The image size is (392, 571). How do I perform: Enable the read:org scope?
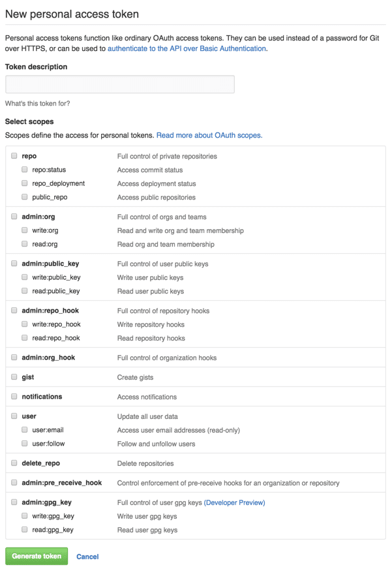24,243
